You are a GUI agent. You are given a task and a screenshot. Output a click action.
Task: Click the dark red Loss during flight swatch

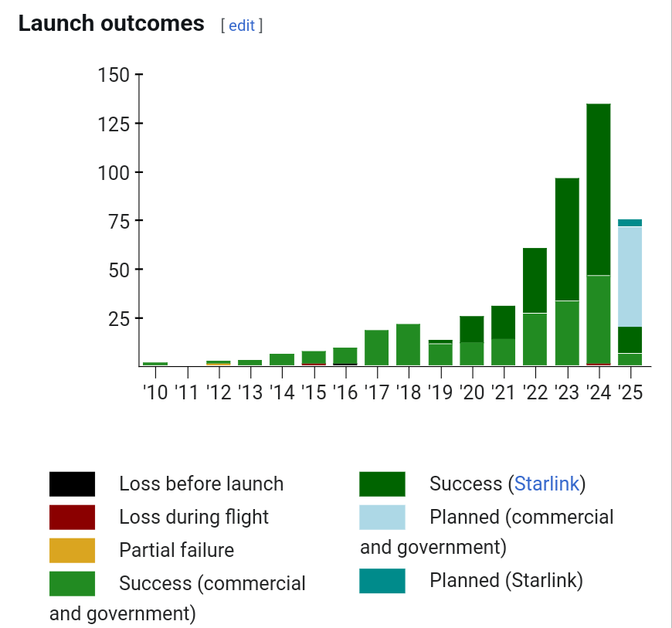(x=72, y=517)
